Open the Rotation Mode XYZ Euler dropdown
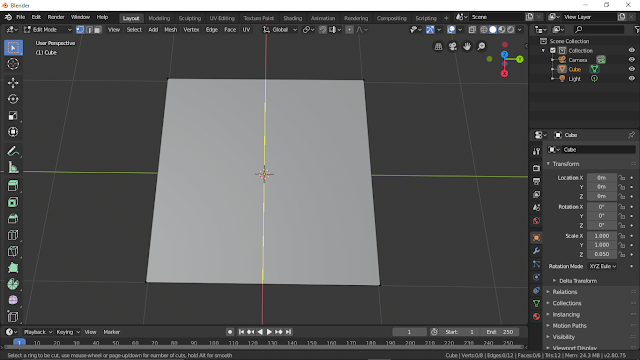Screen dimensions: 640x360 (602, 266)
